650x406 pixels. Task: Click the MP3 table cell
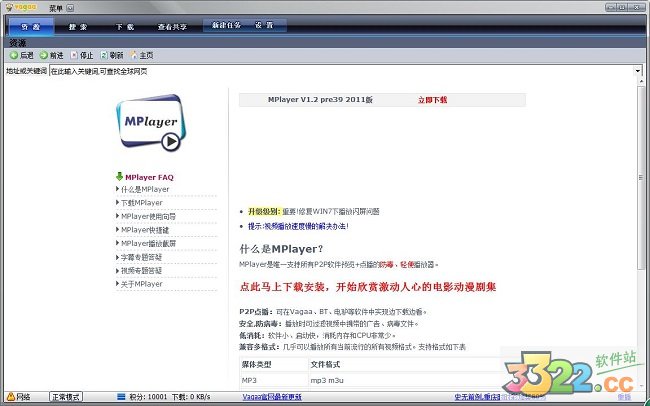coord(249,380)
